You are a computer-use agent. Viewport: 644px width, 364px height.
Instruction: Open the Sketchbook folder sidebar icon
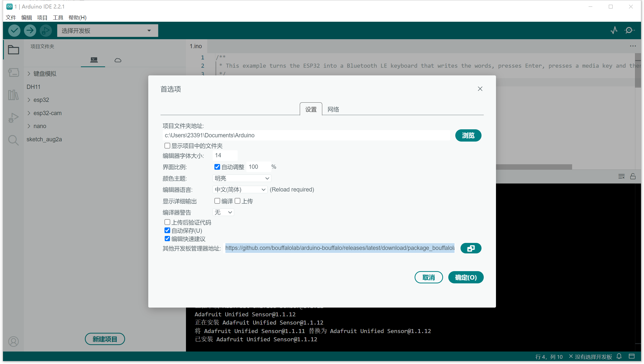[13, 49]
